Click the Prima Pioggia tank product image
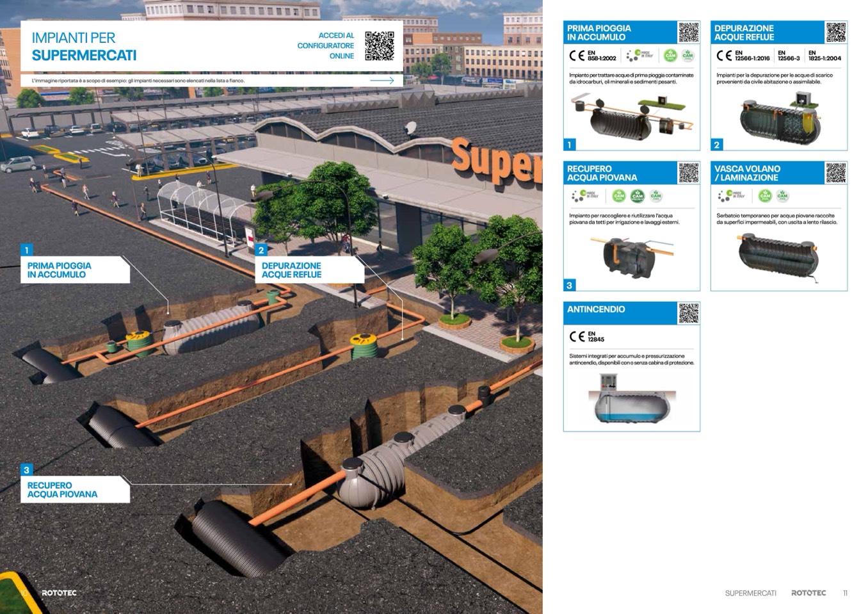 coord(631,115)
